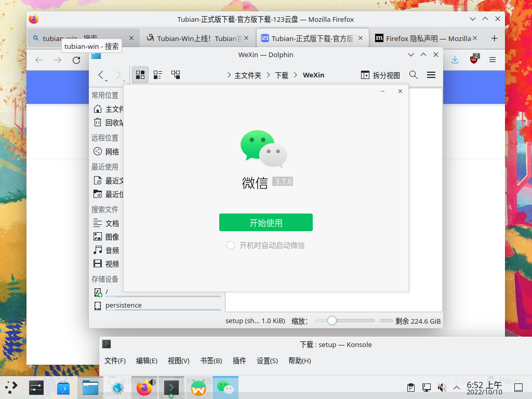This screenshot has height=399, width=532.
Task: Open 插件 menu in Konsole
Action: click(239, 361)
